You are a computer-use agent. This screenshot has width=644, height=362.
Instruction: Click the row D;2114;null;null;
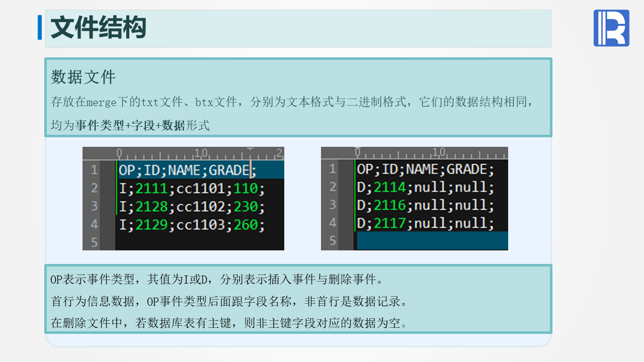click(x=426, y=187)
